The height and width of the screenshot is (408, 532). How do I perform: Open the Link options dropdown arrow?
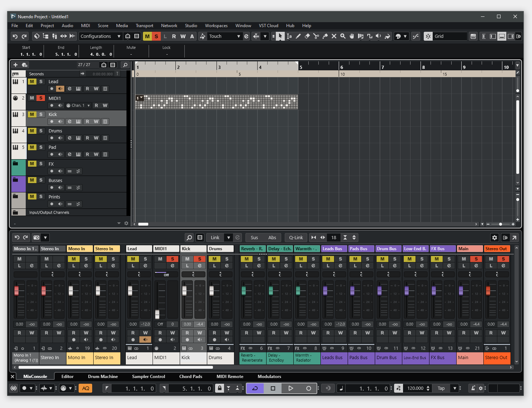coord(229,237)
